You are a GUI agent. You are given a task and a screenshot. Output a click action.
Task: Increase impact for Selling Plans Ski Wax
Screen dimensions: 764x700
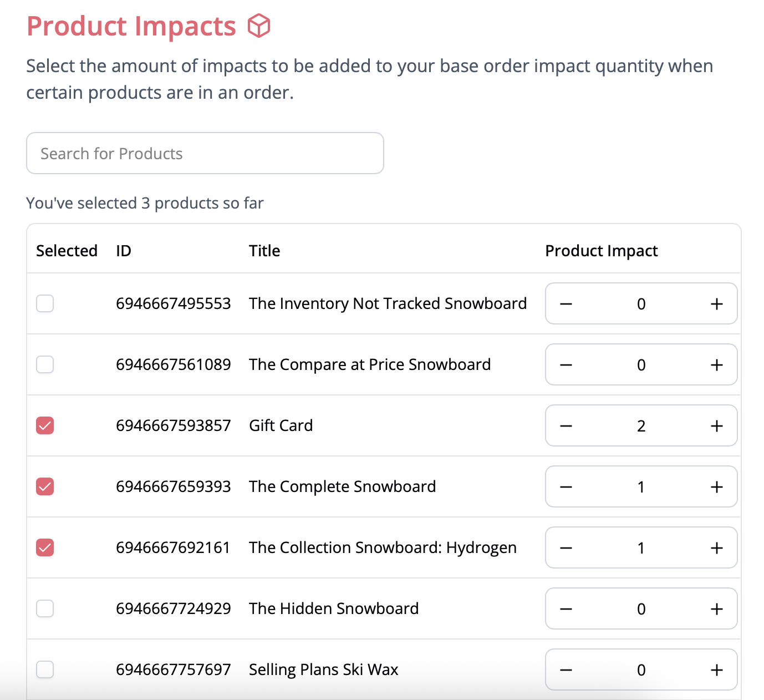pos(716,670)
